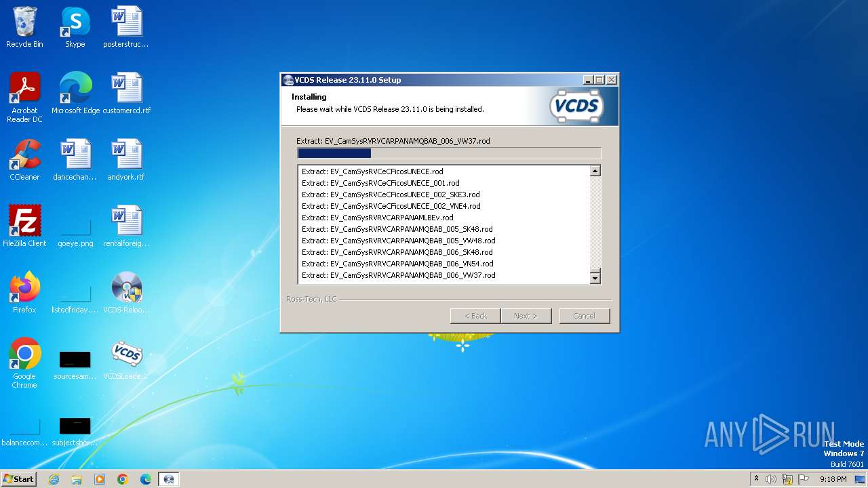Click the installation progress bar
Screen dimensions: 868x488
coord(449,153)
